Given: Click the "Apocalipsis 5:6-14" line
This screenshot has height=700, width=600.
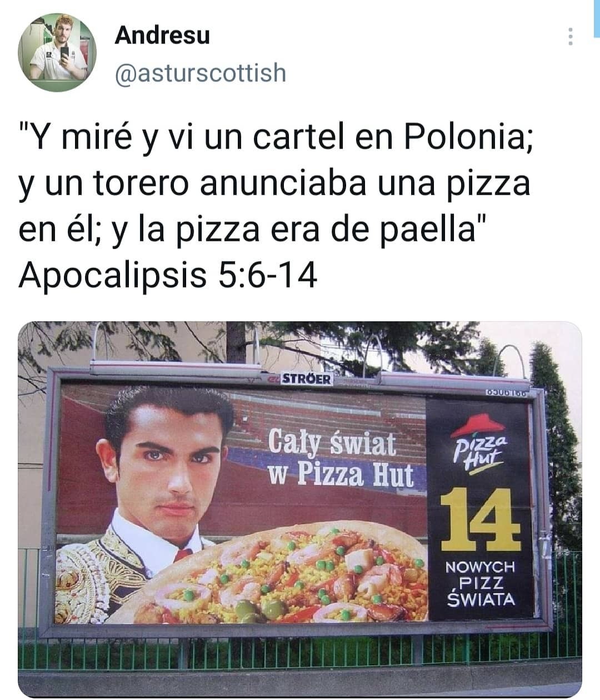Looking at the screenshot, I should 168,274.
